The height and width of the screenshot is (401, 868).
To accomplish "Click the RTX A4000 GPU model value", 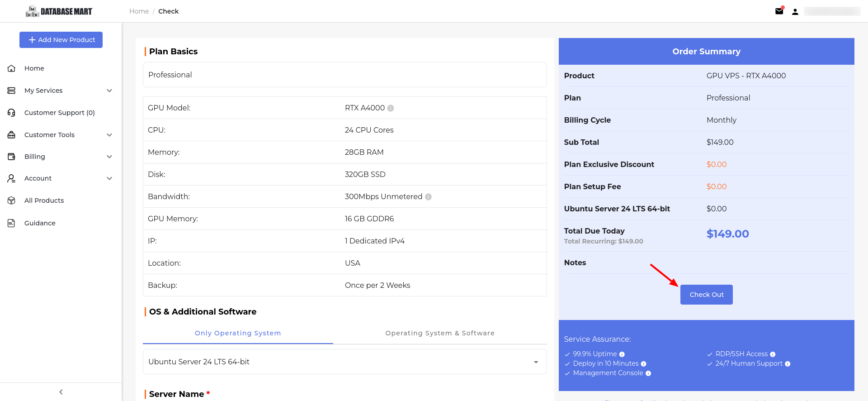I will pyautogui.click(x=365, y=108).
